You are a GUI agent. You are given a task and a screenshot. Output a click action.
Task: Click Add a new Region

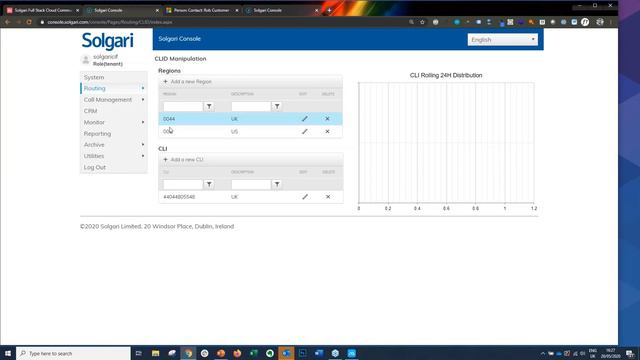point(187,82)
